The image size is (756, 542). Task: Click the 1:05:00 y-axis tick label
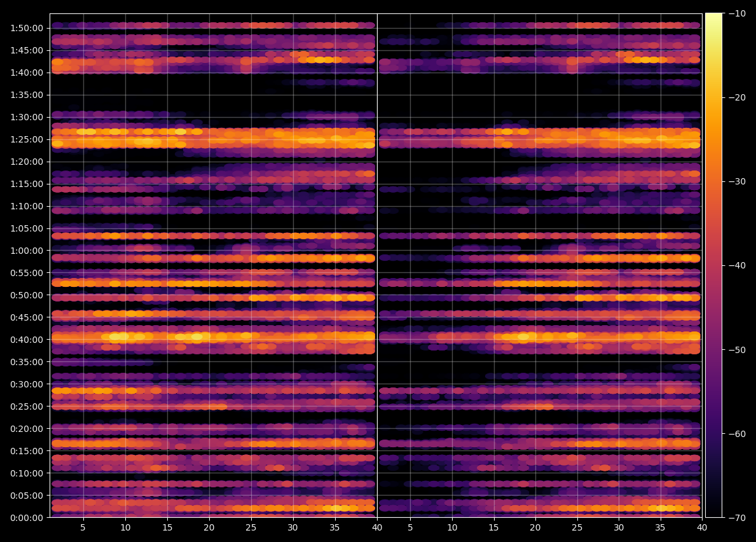coord(27,228)
